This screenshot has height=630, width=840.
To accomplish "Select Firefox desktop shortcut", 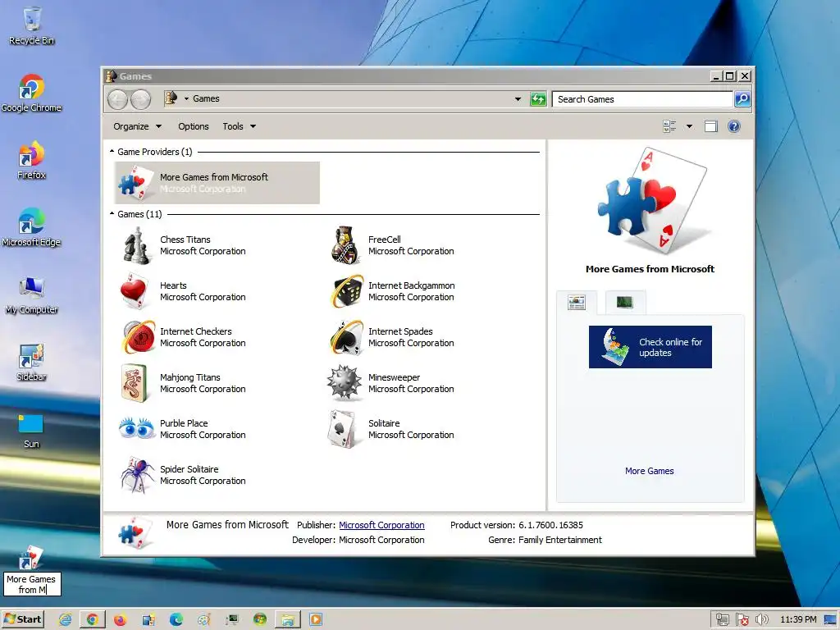I will click(x=32, y=161).
